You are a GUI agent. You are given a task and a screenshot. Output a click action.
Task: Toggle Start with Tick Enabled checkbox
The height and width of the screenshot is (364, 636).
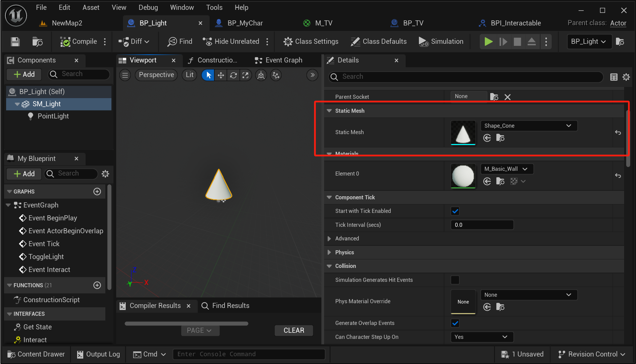point(455,211)
